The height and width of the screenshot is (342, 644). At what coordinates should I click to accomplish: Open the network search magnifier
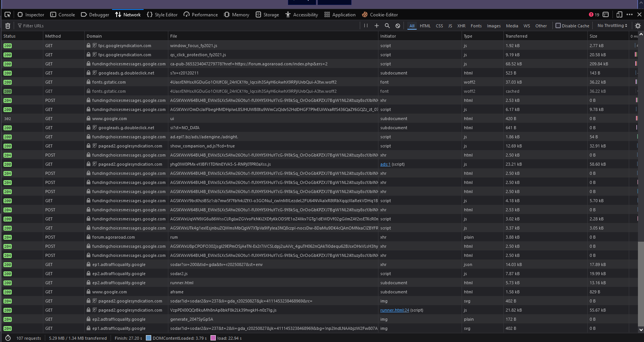coord(387,26)
